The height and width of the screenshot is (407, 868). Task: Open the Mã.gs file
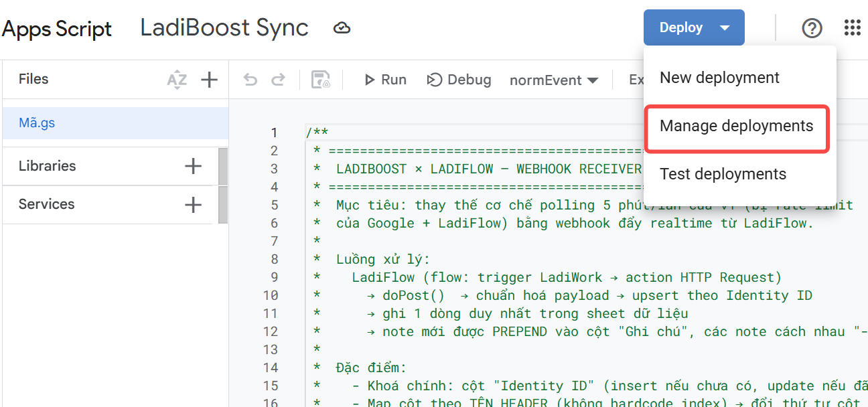pos(115,123)
